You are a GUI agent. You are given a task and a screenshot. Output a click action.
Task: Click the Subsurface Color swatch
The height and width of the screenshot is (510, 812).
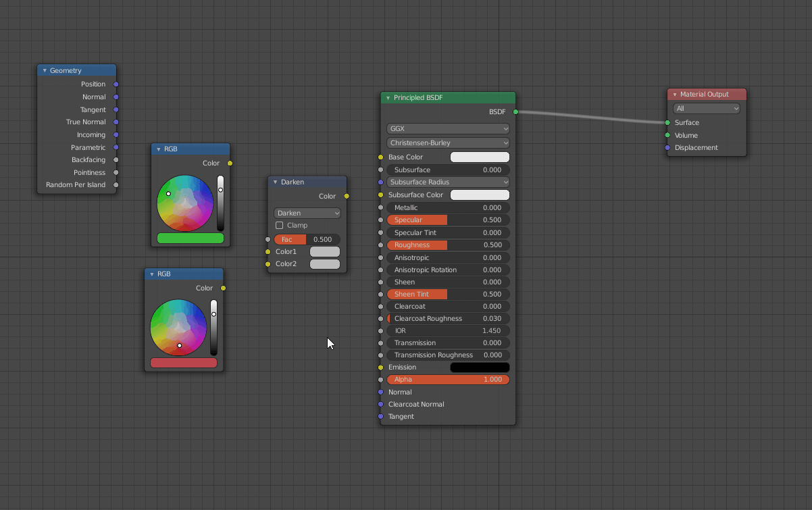coord(480,195)
